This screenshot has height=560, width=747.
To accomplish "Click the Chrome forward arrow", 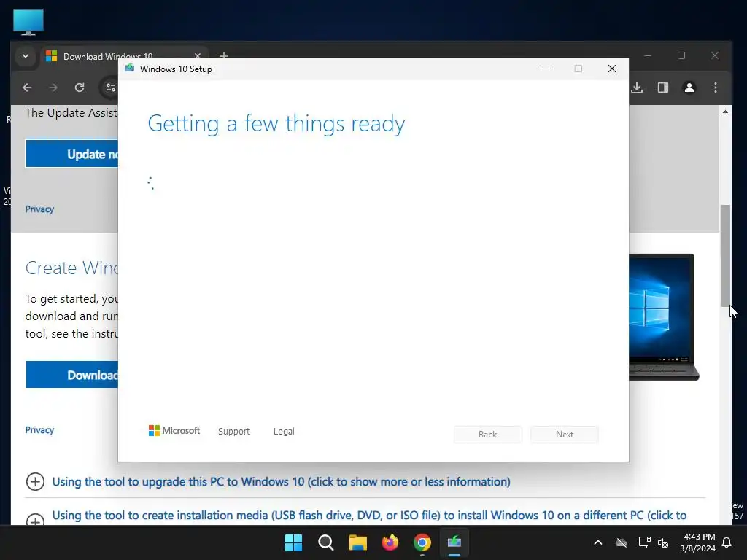I will (x=53, y=87).
